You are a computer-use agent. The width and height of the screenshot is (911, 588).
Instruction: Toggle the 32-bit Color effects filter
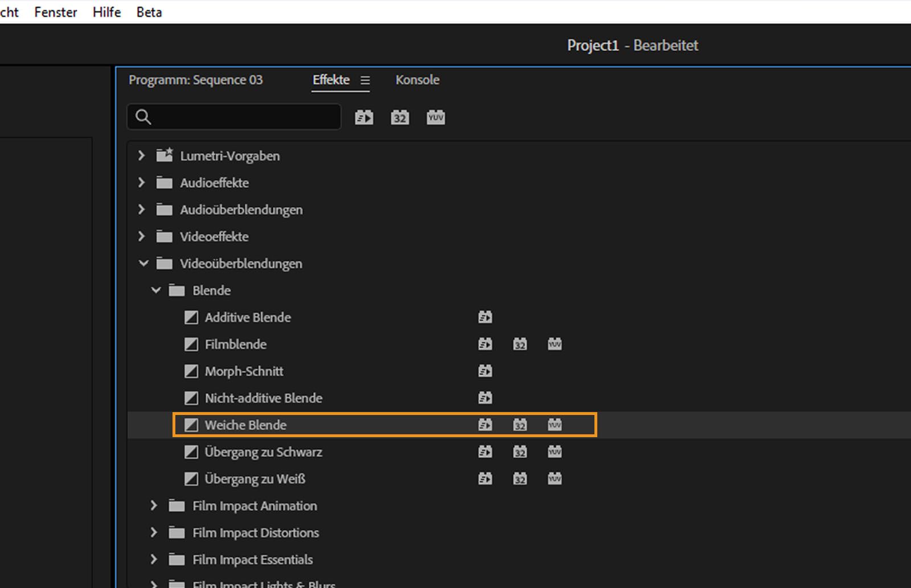[x=400, y=118]
